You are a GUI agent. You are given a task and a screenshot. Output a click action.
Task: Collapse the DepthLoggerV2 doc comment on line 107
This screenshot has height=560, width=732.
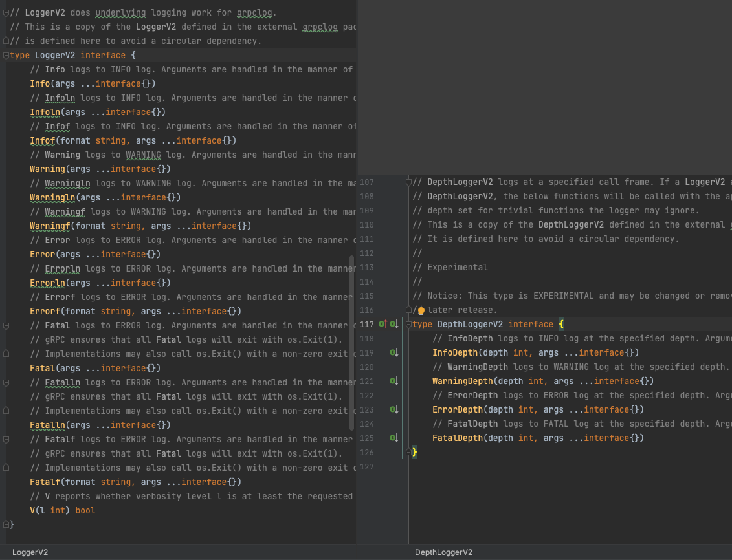pos(408,182)
